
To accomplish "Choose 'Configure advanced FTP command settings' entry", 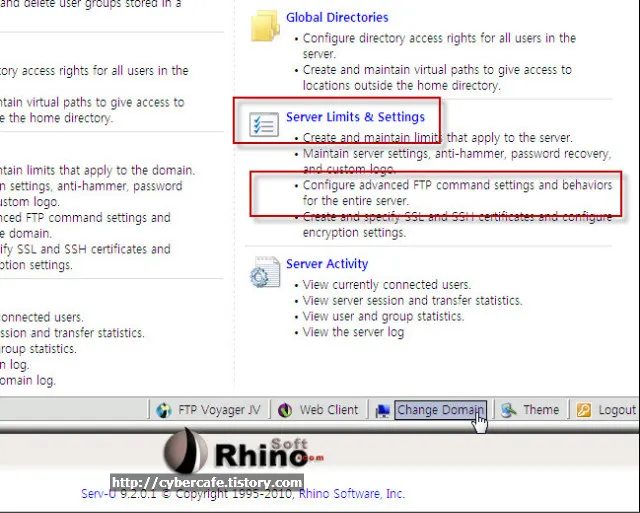I will click(457, 186).
